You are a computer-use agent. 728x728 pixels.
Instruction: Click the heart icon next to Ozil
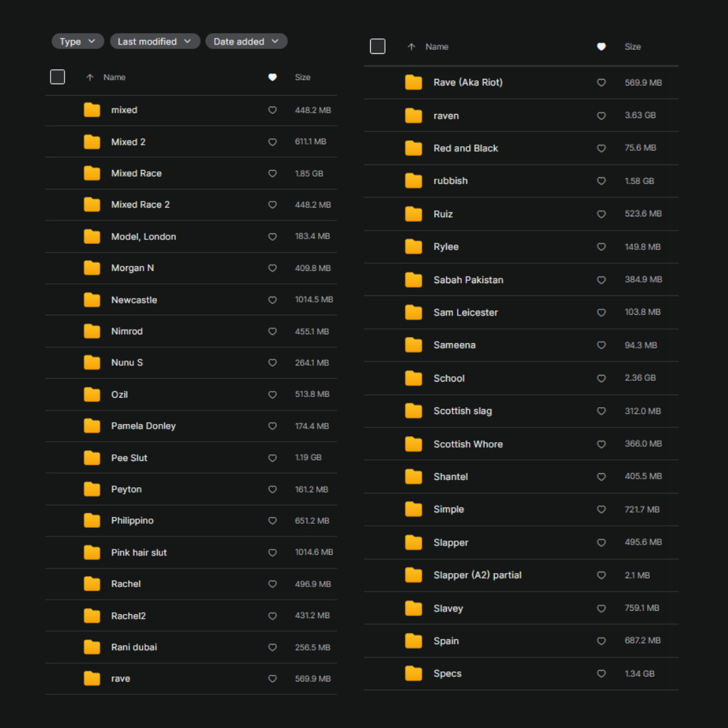pos(272,394)
